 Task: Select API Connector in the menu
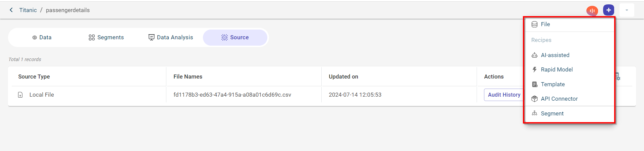tap(559, 99)
